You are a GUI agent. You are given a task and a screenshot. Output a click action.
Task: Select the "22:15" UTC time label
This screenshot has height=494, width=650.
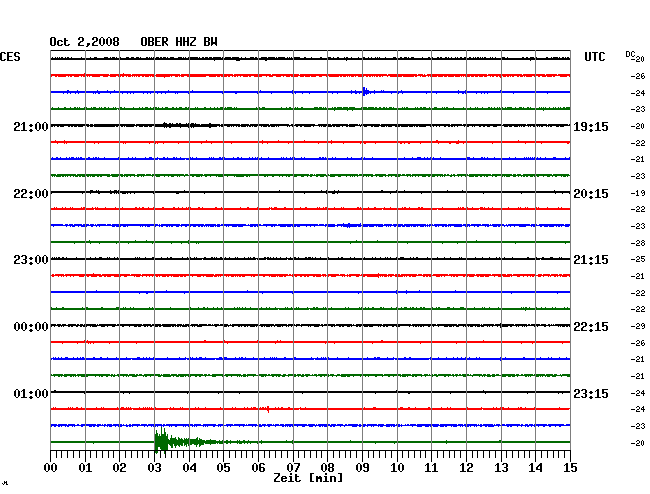point(591,327)
